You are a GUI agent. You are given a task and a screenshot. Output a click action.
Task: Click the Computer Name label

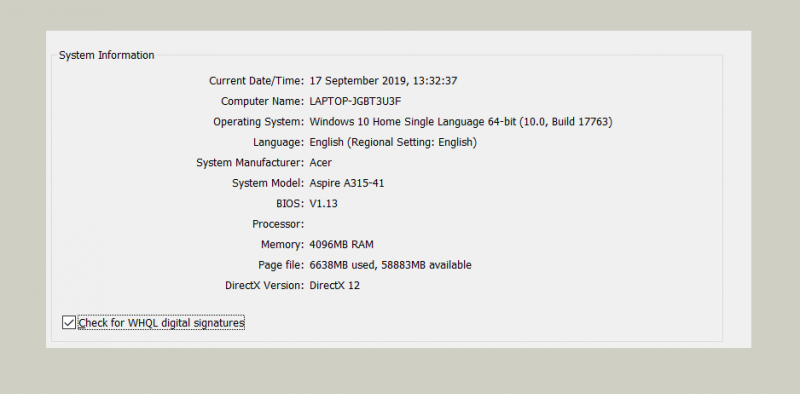(x=263, y=101)
